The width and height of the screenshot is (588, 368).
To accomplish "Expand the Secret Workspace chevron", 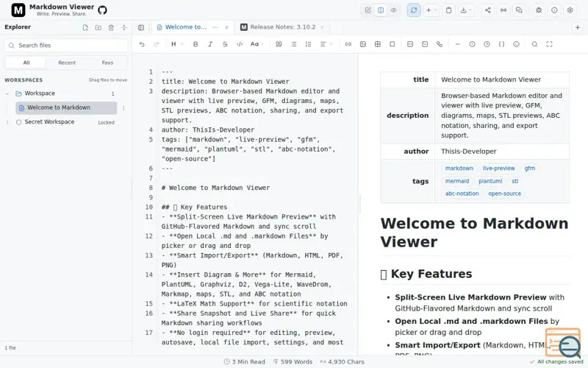I will (x=7, y=122).
